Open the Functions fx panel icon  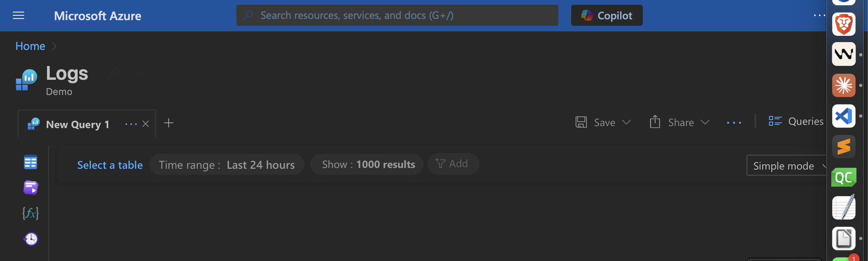[31, 213]
